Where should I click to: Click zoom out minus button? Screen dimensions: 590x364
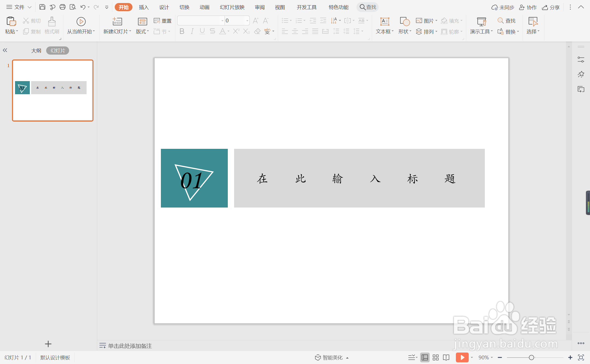click(500, 357)
